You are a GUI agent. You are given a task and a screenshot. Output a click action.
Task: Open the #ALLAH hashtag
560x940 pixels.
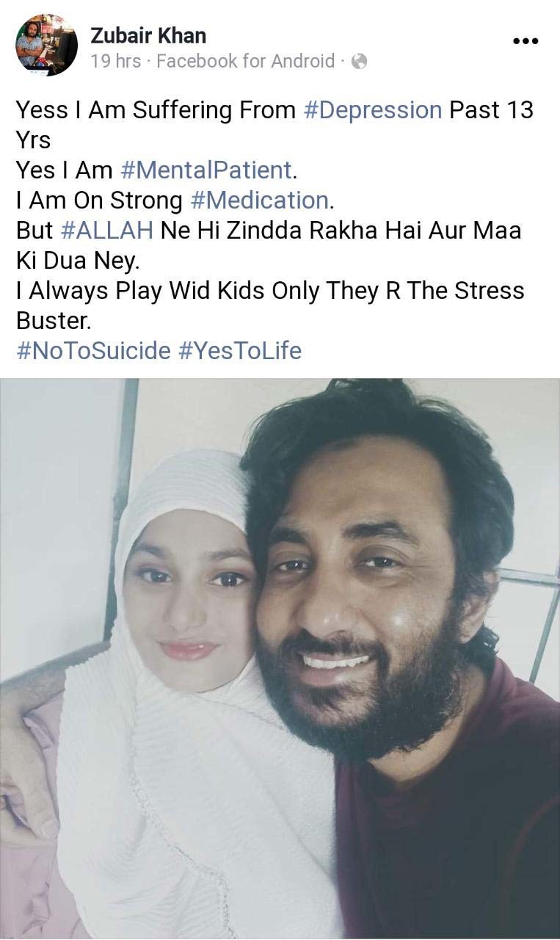[x=106, y=231]
